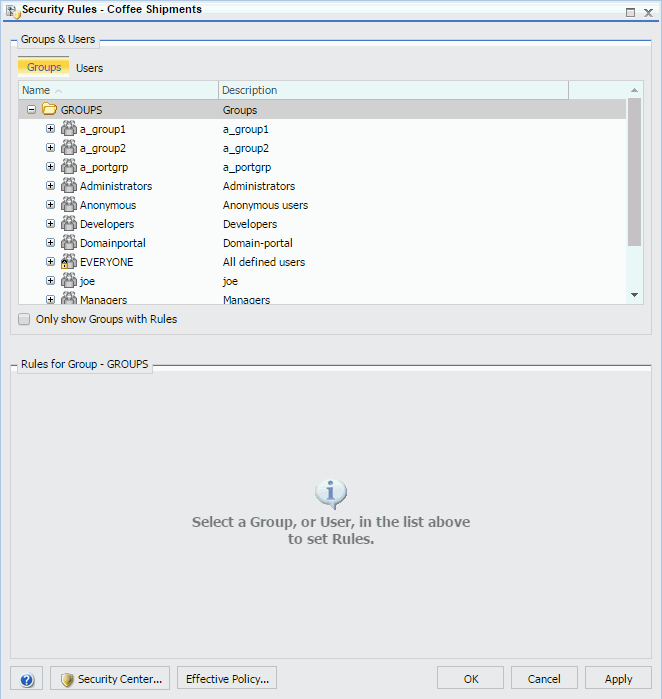Open Effective Policy dialog
Image resolution: width=662 pixels, height=699 pixels.
coord(227,678)
